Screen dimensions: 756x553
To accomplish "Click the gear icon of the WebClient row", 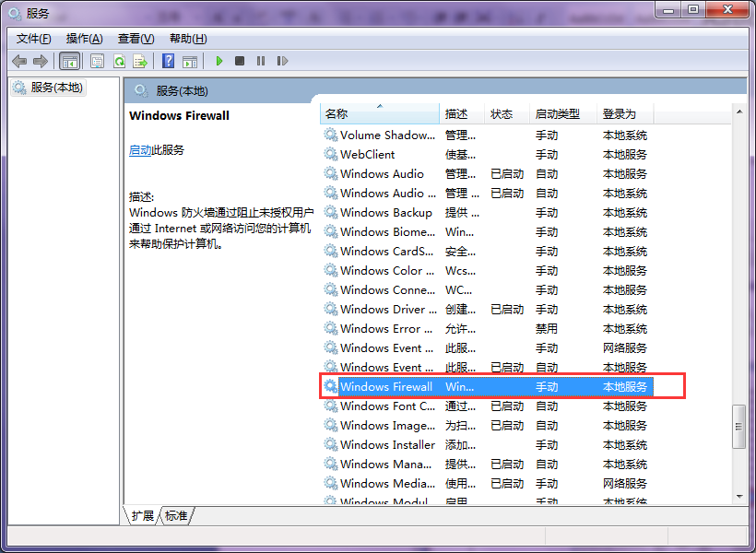I will (x=330, y=154).
